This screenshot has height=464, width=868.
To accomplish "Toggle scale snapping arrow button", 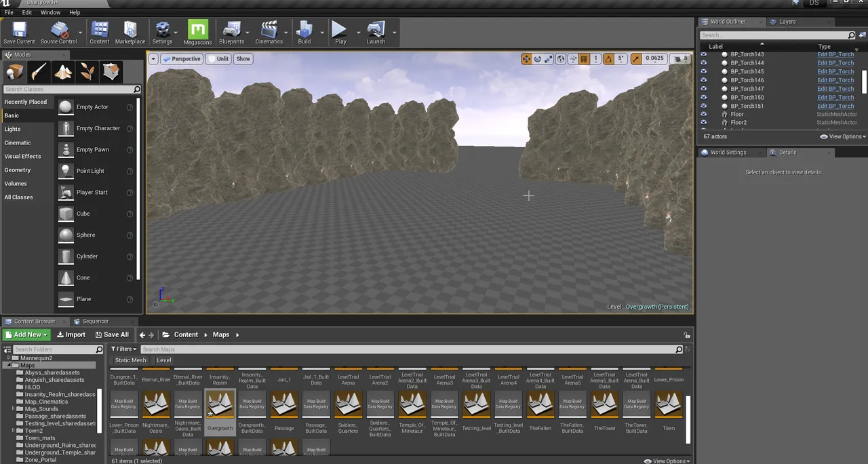I will point(636,59).
